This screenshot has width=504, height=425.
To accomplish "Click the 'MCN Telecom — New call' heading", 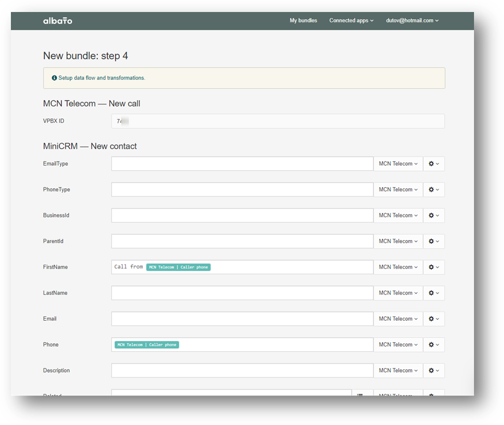I will pos(92,104).
